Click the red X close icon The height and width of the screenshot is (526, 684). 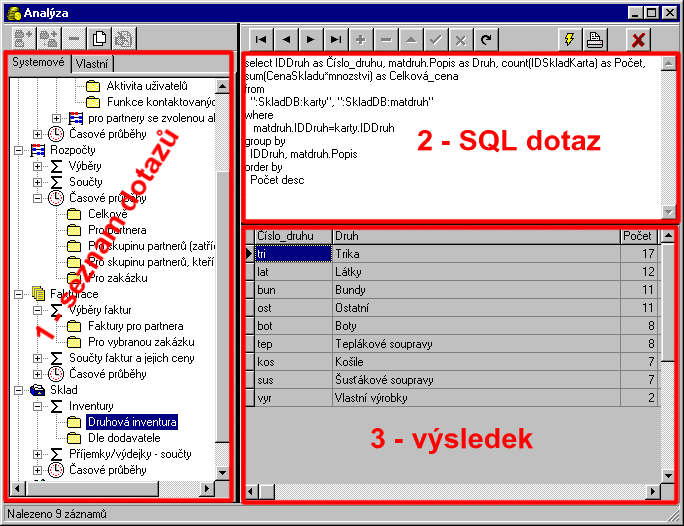click(x=639, y=39)
